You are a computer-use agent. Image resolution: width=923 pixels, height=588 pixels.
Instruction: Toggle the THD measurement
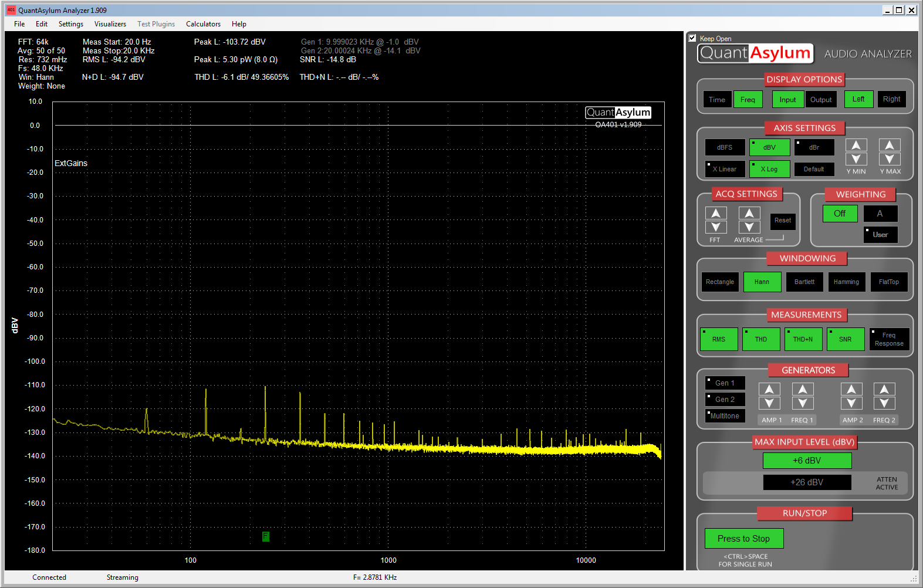pyautogui.click(x=761, y=339)
